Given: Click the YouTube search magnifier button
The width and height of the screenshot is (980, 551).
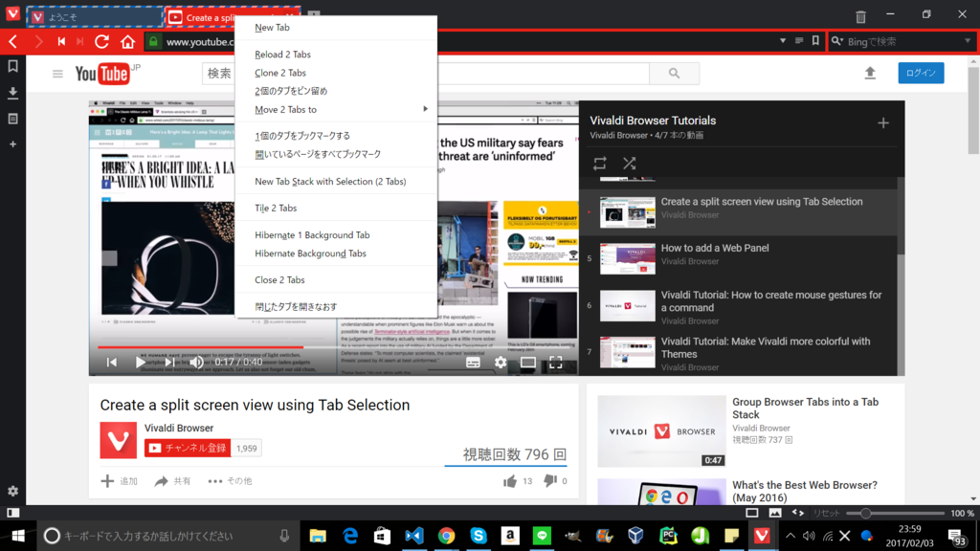Looking at the screenshot, I should (x=675, y=73).
